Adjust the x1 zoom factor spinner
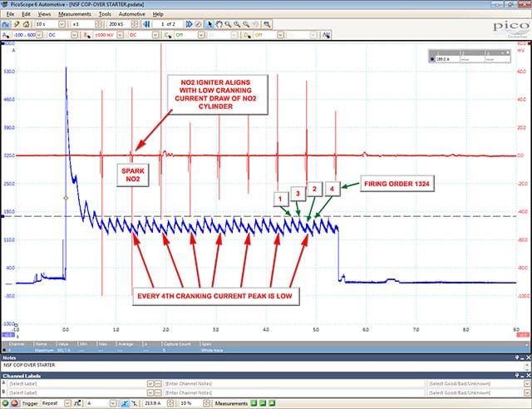 pos(98,24)
